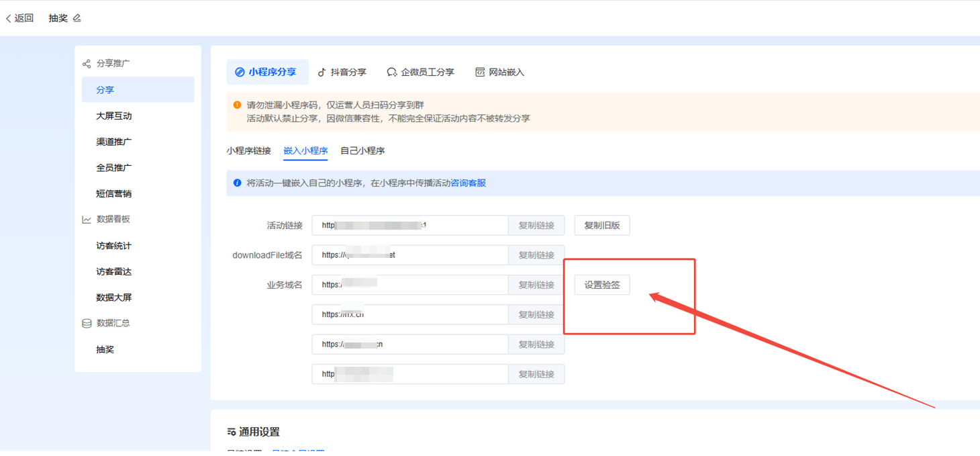Click the 数据看板 chart icon in sidebar

pos(87,220)
